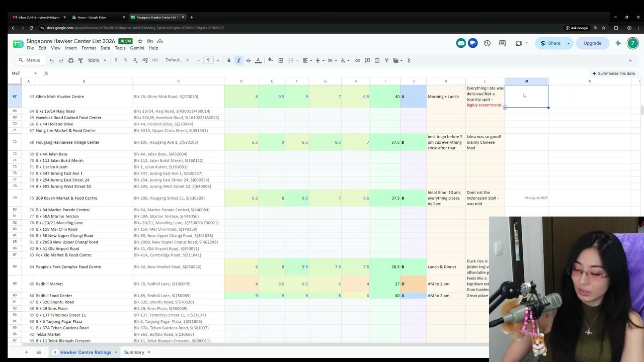This screenshot has width=644, height=362.
Task: Toggle the filter on the sheet
Action: click(386, 60)
